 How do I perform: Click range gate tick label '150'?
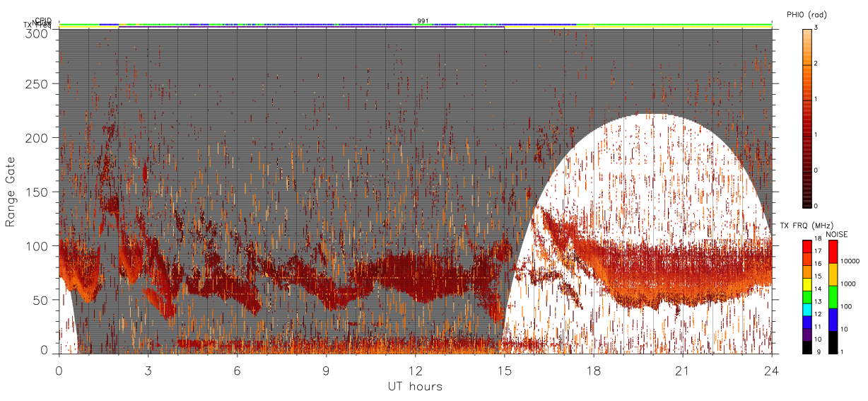[x=37, y=192]
